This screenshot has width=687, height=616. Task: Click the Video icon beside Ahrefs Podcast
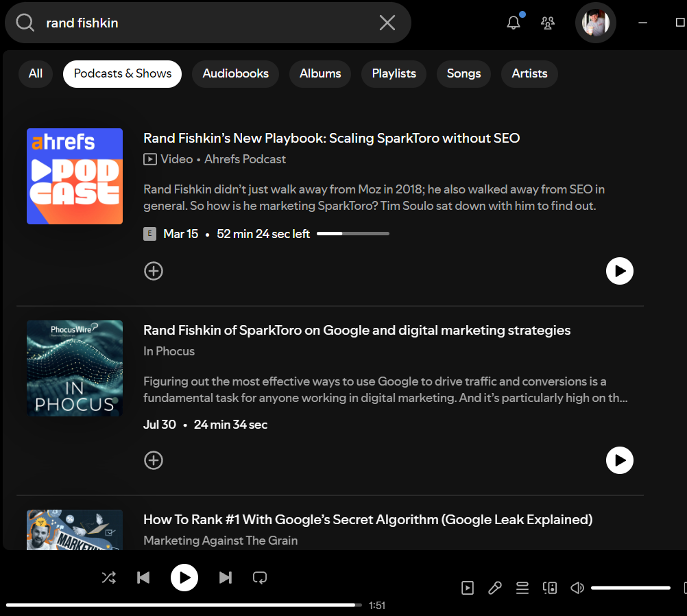(x=150, y=159)
